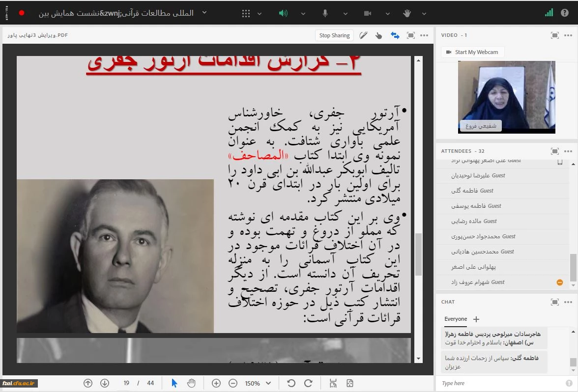Rotate the document clockwise
The height and width of the screenshot is (392, 578).
tap(308, 383)
